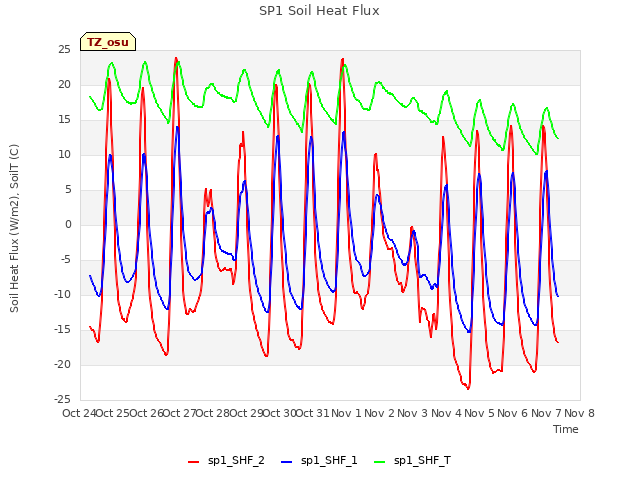
Task: Click the TZ_osu annotation label
Action: point(108,42)
